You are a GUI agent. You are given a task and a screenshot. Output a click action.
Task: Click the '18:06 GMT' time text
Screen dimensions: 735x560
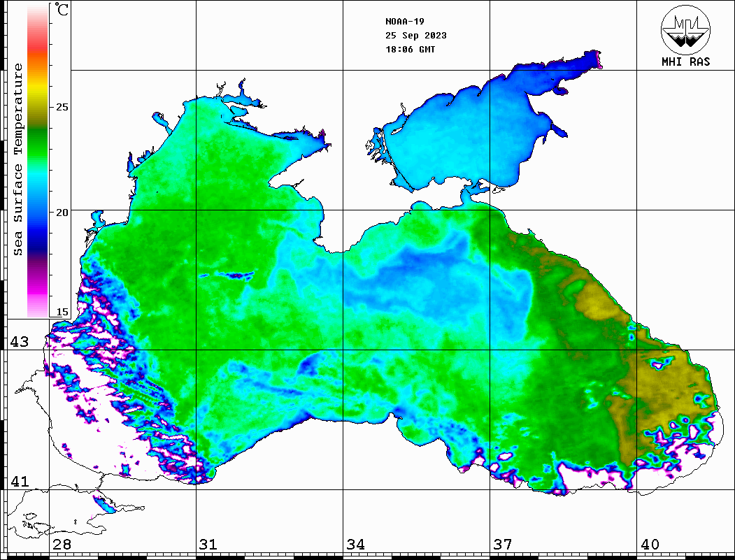tap(411, 49)
